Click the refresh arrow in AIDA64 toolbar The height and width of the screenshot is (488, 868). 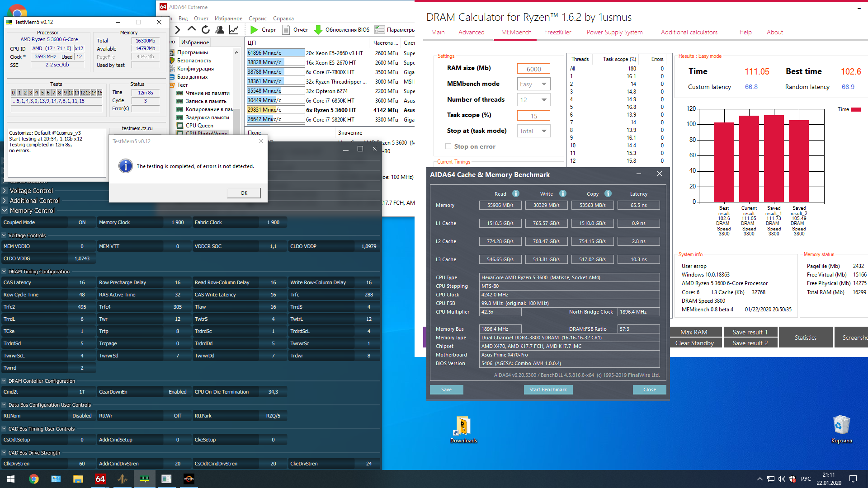(x=206, y=30)
